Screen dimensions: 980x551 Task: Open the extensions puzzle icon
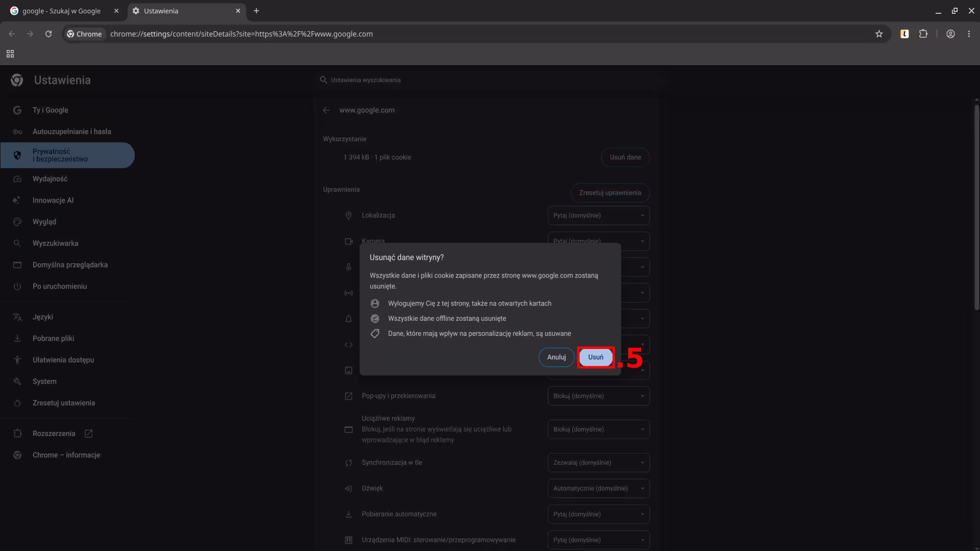[x=923, y=34]
